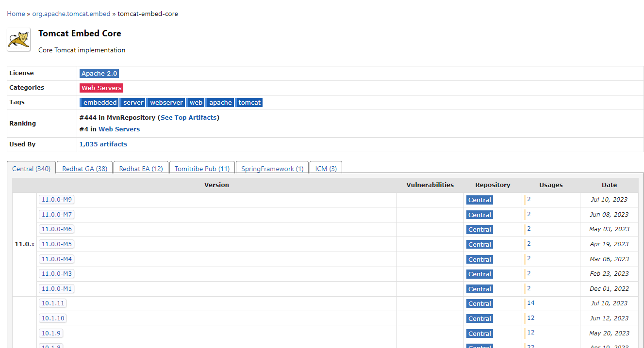This screenshot has width=644, height=348.
Task: Open version 11.0.0-M1
Action: (57, 288)
